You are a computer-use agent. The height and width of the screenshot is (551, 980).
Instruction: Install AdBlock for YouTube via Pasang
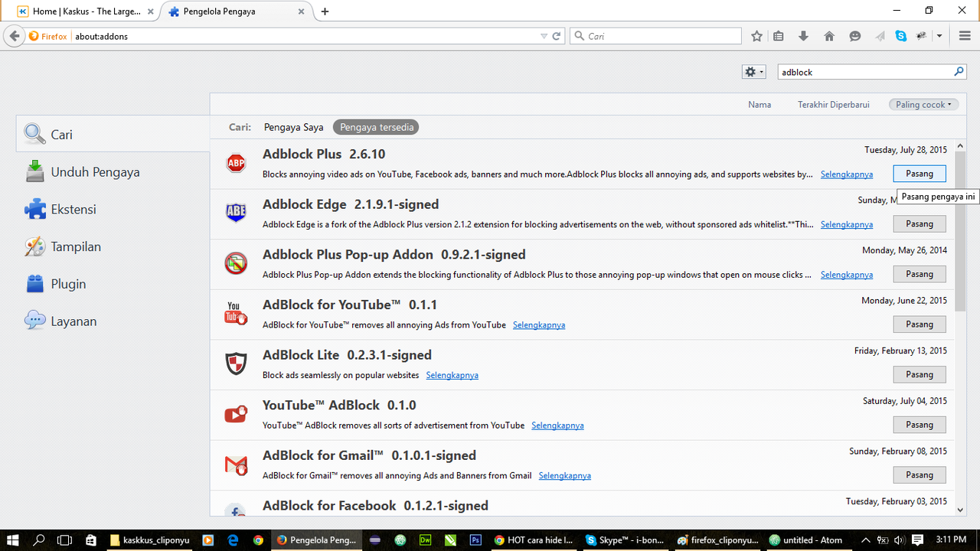click(920, 324)
